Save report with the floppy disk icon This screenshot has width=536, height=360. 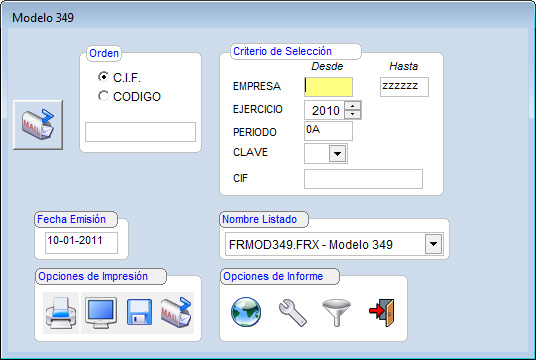coord(139,312)
